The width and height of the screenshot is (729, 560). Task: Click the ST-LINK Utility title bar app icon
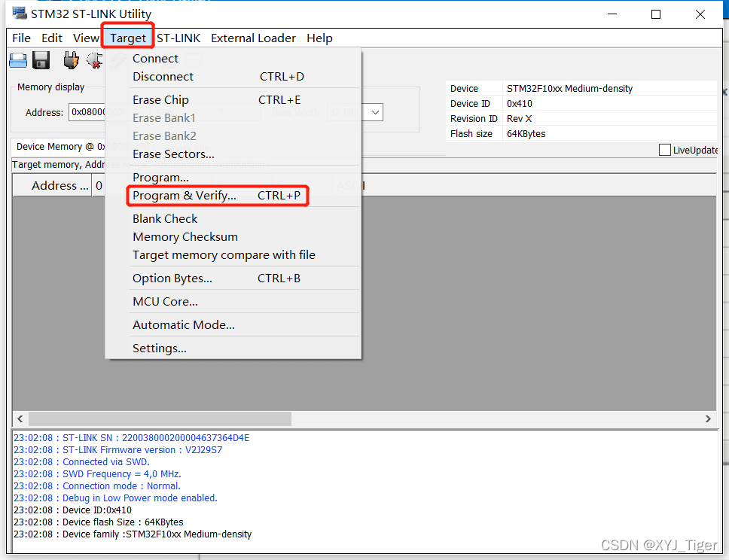click(x=20, y=13)
